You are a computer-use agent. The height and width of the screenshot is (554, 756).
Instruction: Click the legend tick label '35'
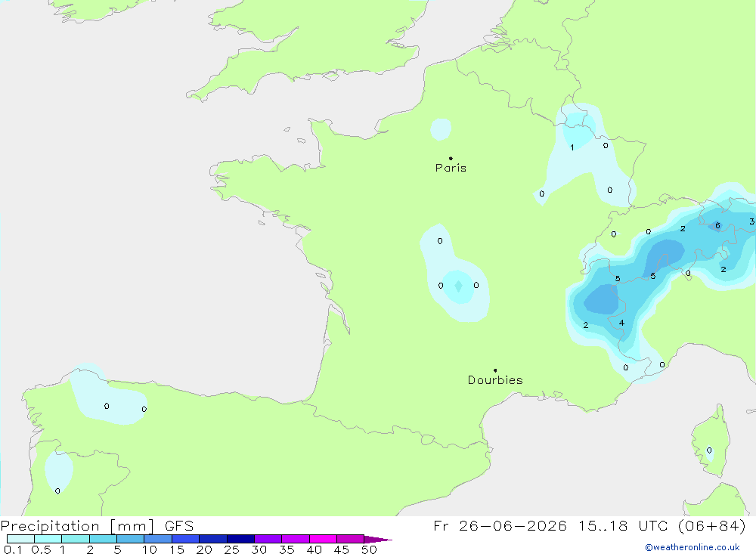[287, 549]
